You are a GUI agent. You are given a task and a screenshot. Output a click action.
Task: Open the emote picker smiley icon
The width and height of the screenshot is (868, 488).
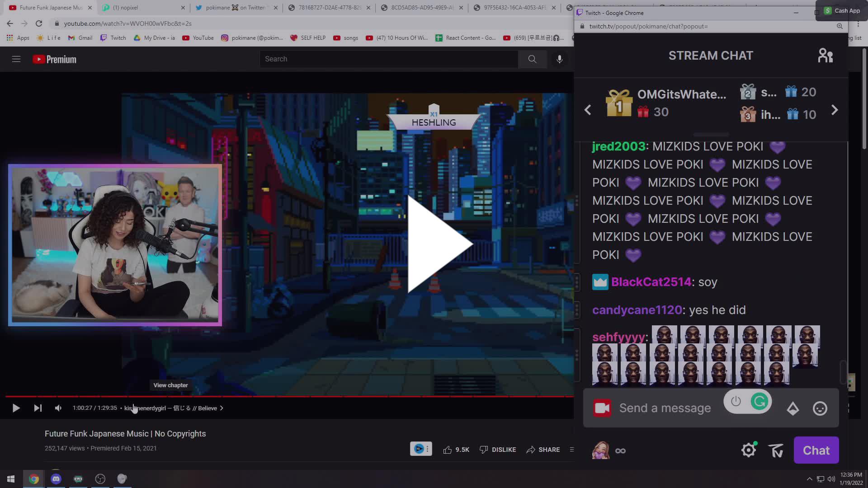820,408
